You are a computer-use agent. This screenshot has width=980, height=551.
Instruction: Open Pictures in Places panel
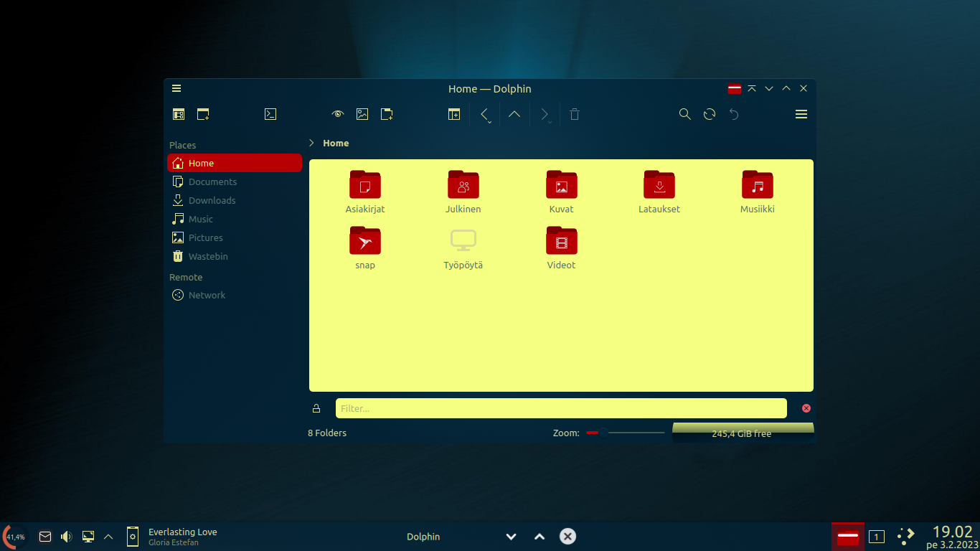[x=235, y=237]
